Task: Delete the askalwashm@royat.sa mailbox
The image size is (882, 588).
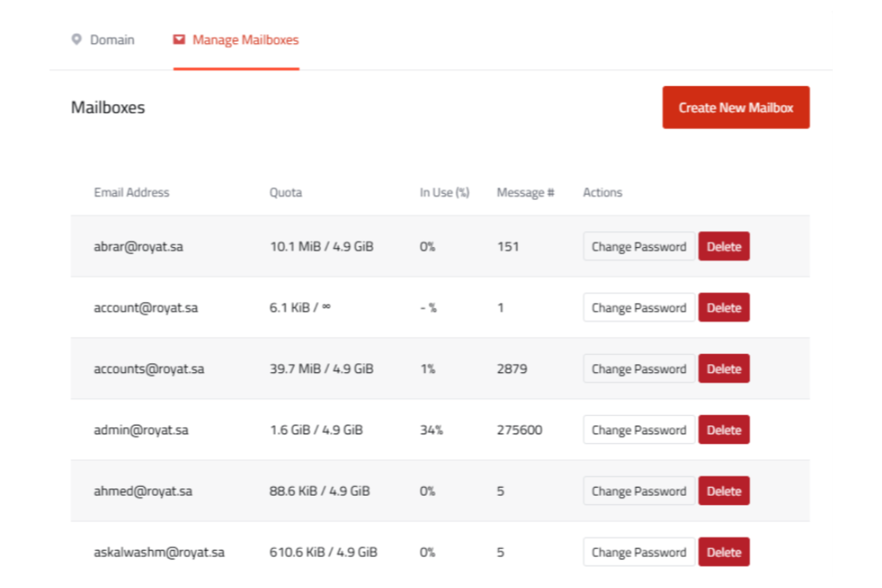Action: point(724,552)
